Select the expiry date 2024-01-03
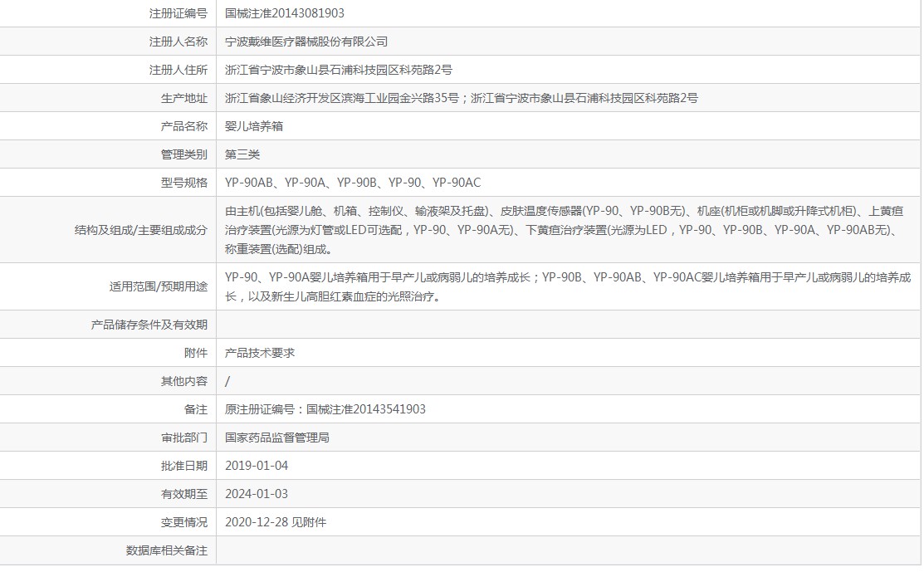Image resolution: width=924 pixels, height=572 pixels. [x=257, y=494]
